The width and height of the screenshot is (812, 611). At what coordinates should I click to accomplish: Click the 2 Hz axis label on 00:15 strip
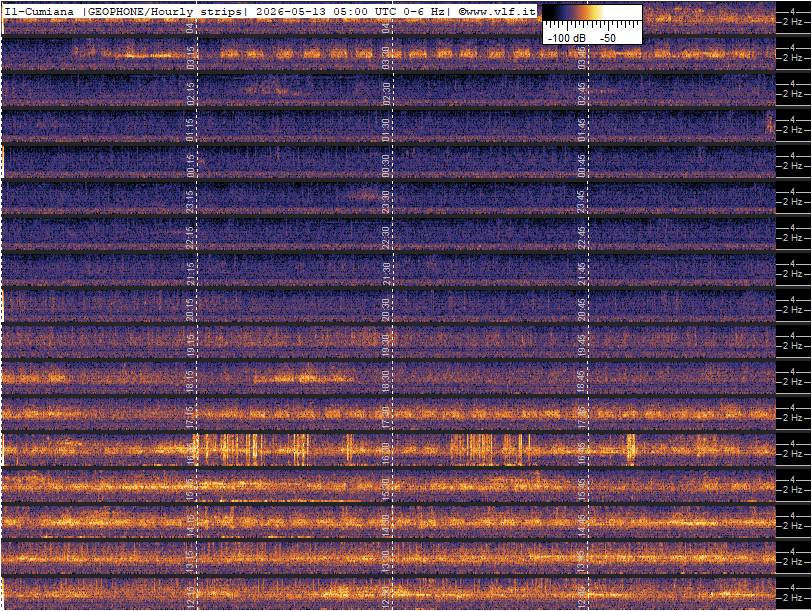(x=793, y=166)
